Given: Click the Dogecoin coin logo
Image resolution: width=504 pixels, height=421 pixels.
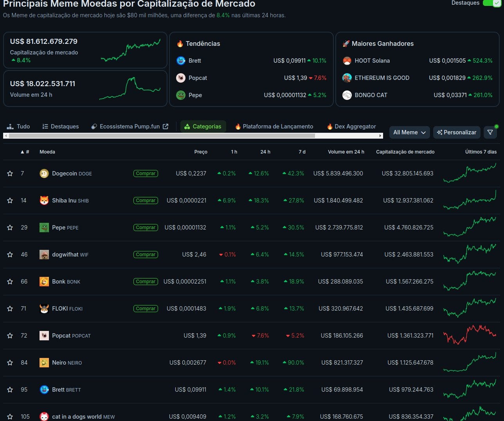Looking at the screenshot, I should click(44, 173).
